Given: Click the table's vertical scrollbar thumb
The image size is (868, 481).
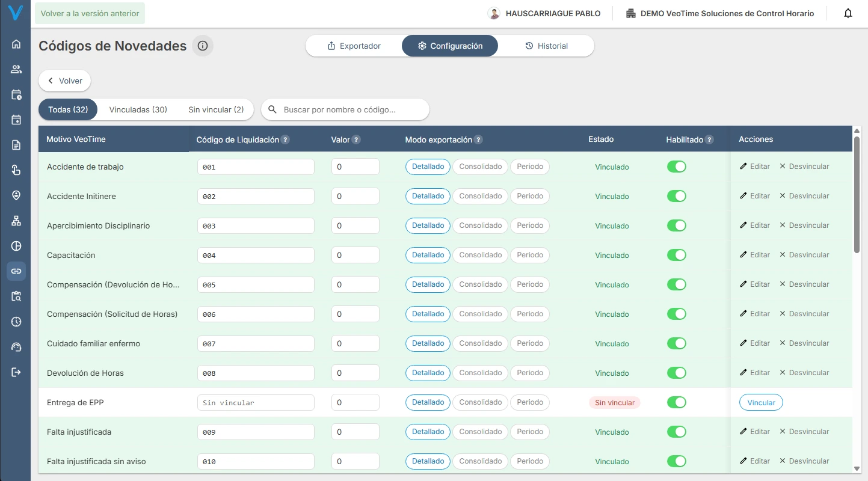Looking at the screenshot, I should [857, 195].
